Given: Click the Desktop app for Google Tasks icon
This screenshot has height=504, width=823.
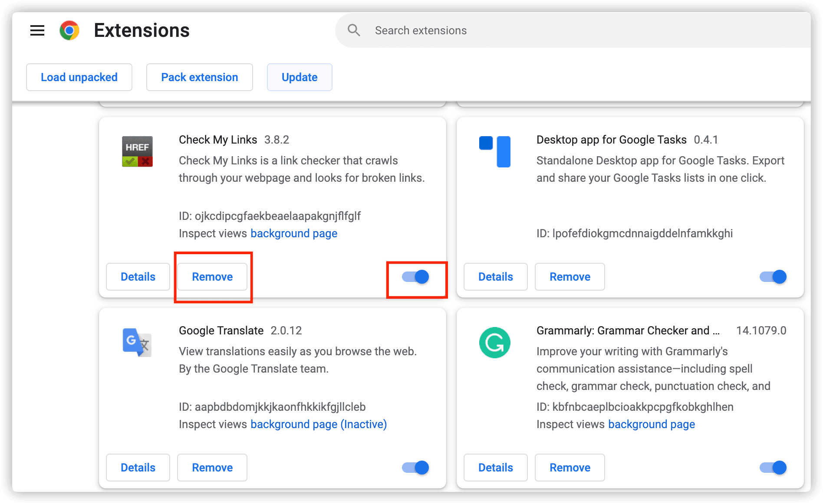Looking at the screenshot, I should tap(495, 151).
